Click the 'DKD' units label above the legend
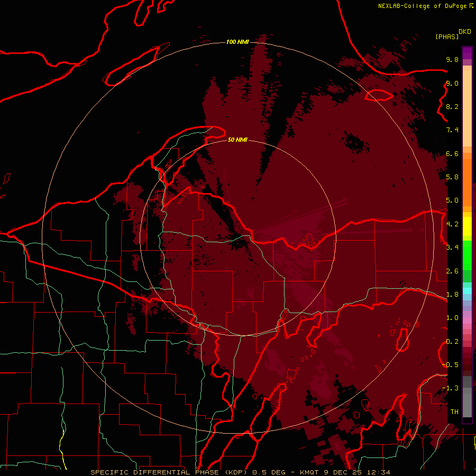Viewport: 476px width, 476px height. coord(465,32)
